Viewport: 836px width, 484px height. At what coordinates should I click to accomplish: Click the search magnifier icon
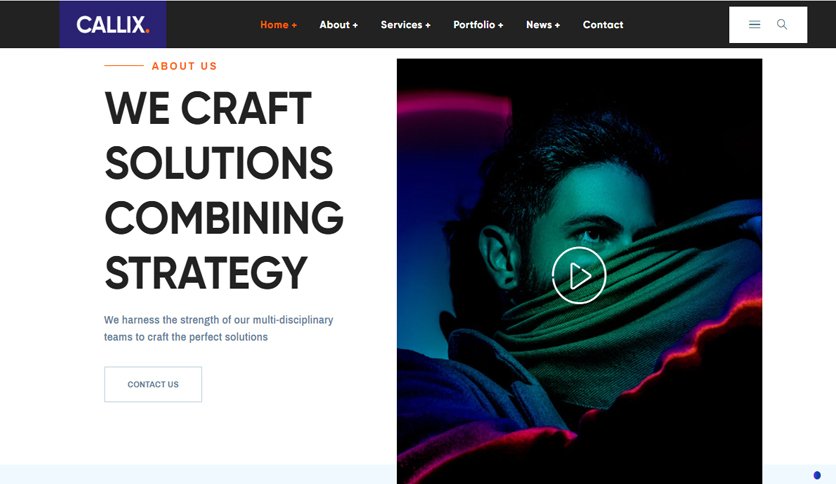(782, 25)
